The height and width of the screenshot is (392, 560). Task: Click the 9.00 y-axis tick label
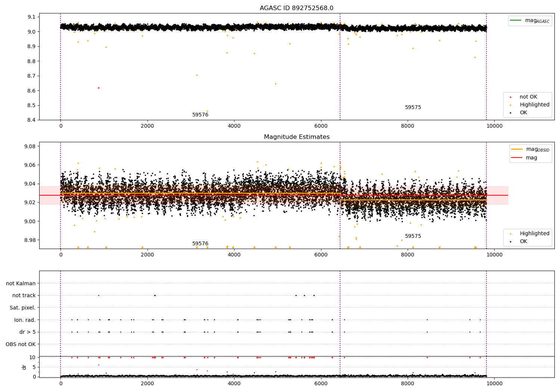point(30,221)
